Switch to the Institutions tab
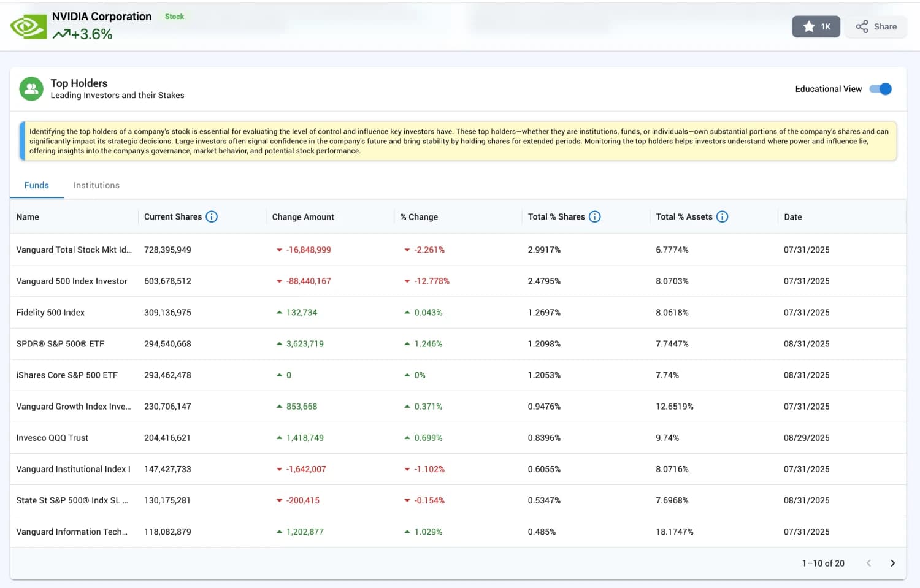Image resolution: width=920 pixels, height=588 pixels. tap(96, 185)
